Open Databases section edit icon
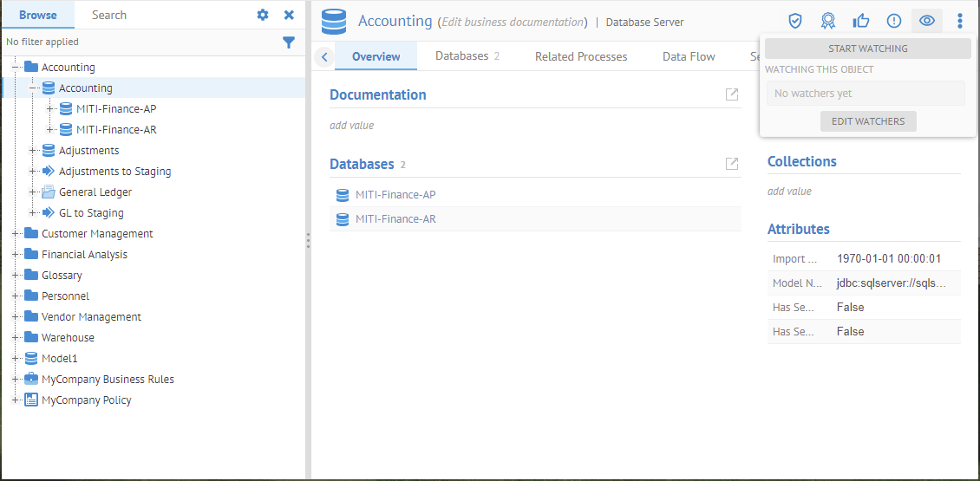 [x=732, y=164]
